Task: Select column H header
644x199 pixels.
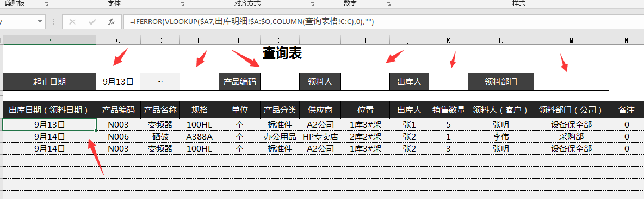Action: pyautogui.click(x=320, y=40)
